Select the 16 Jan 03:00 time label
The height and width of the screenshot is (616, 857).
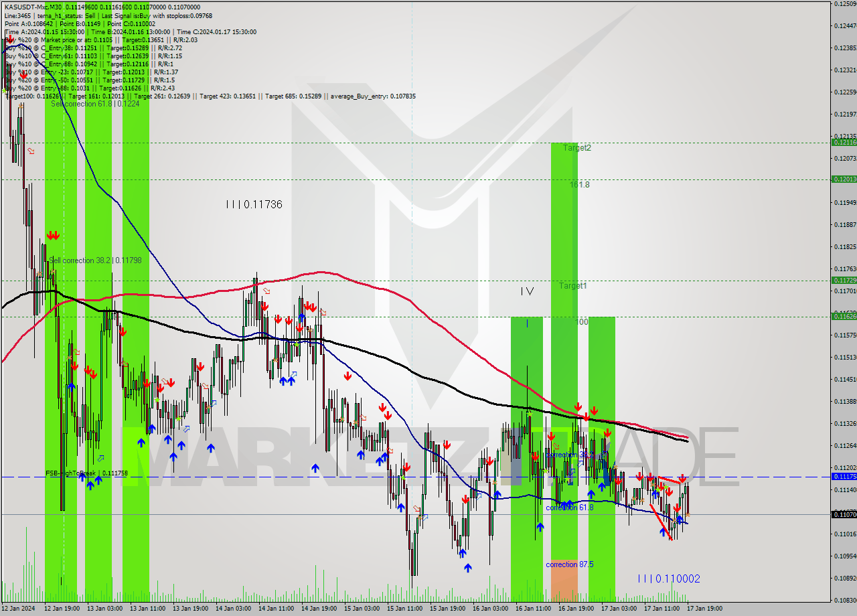click(491, 609)
